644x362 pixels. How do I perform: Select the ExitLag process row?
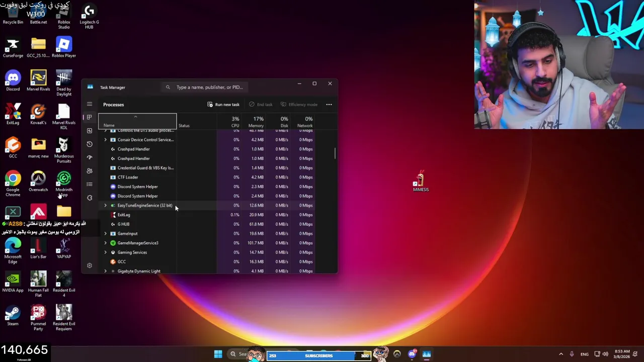pyautogui.click(x=206, y=215)
